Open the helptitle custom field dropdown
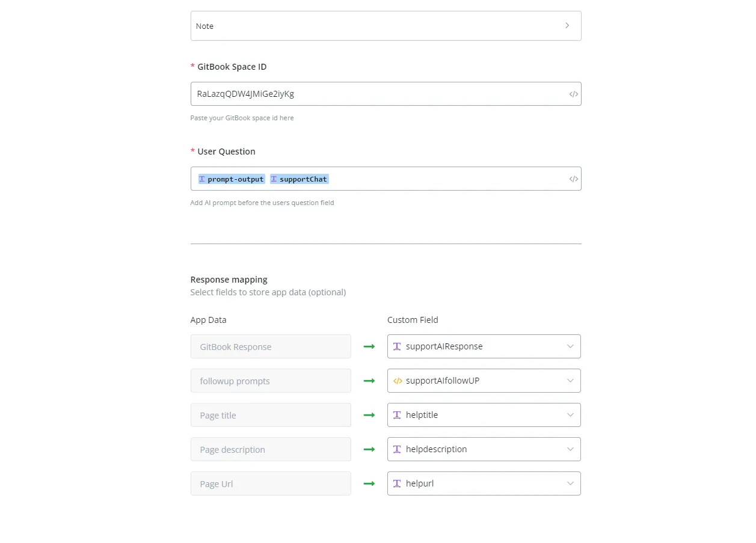 pyautogui.click(x=484, y=415)
